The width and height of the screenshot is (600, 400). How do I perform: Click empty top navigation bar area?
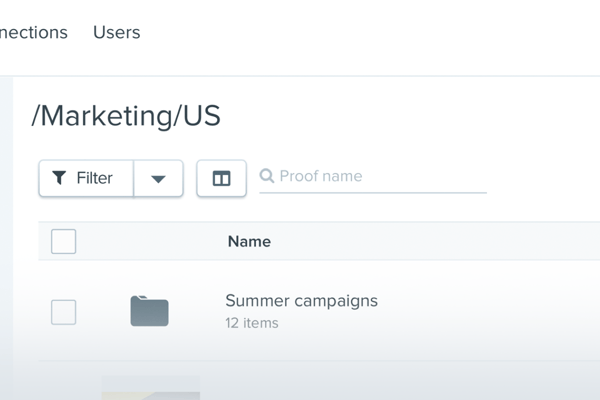click(380, 32)
